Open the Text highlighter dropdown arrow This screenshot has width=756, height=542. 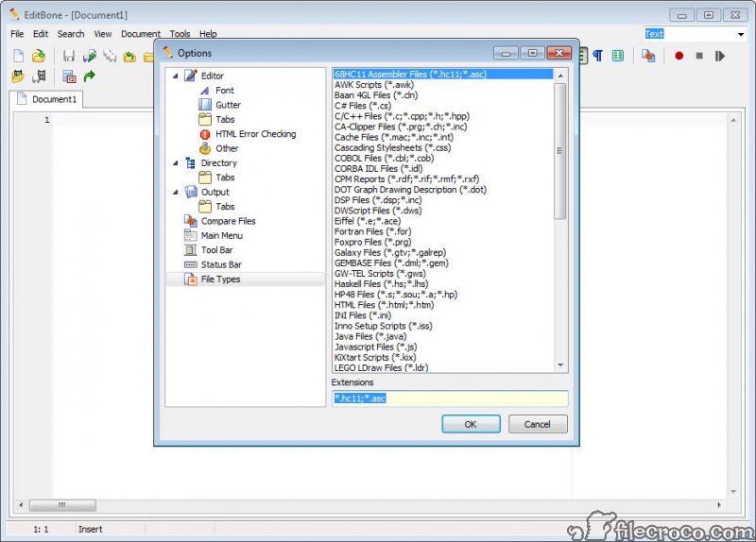click(x=741, y=34)
